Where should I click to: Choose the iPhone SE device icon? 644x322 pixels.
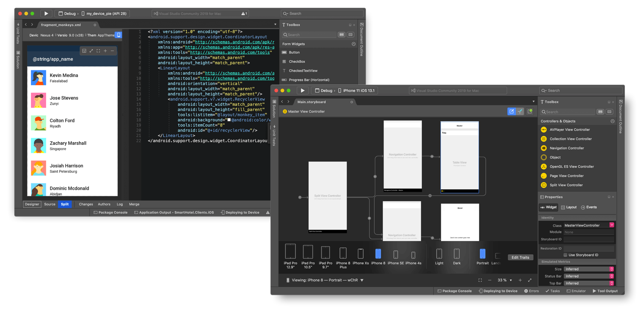click(x=395, y=255)
